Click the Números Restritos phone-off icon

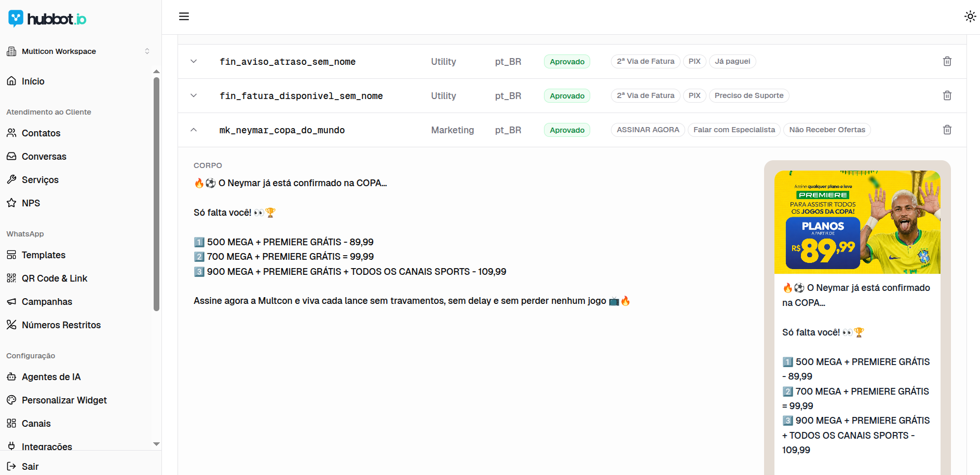(11, 325)
